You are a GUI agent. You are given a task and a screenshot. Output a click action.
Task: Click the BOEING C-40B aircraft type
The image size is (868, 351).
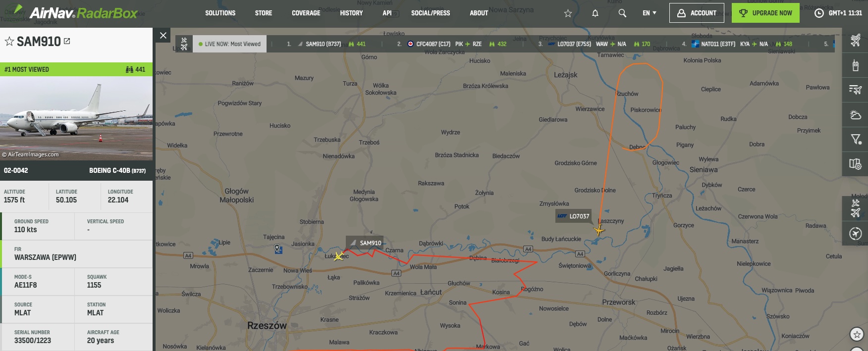click(x=117, y=170)
